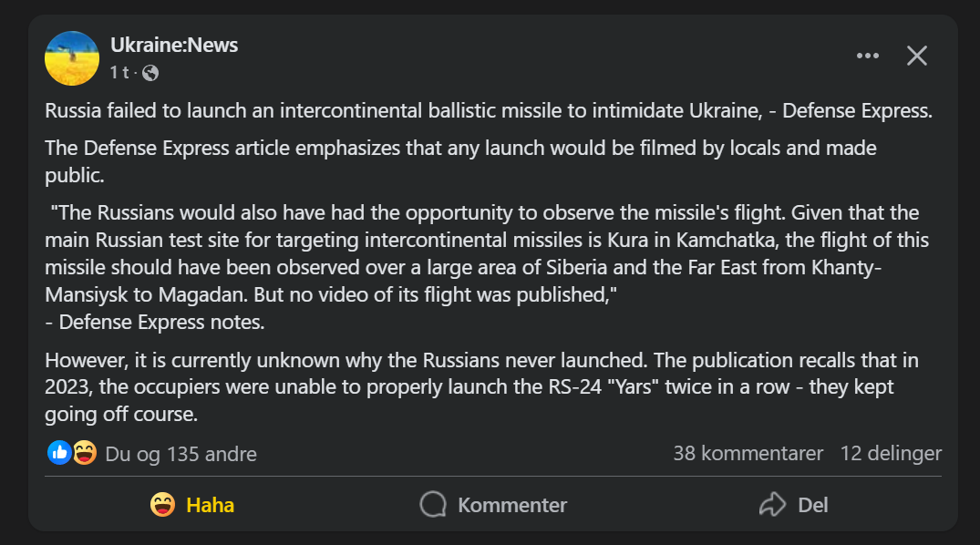This screenshot has width=980, height=545.
Task: Click the speech bubble comment icon
Action: point(433,504)
